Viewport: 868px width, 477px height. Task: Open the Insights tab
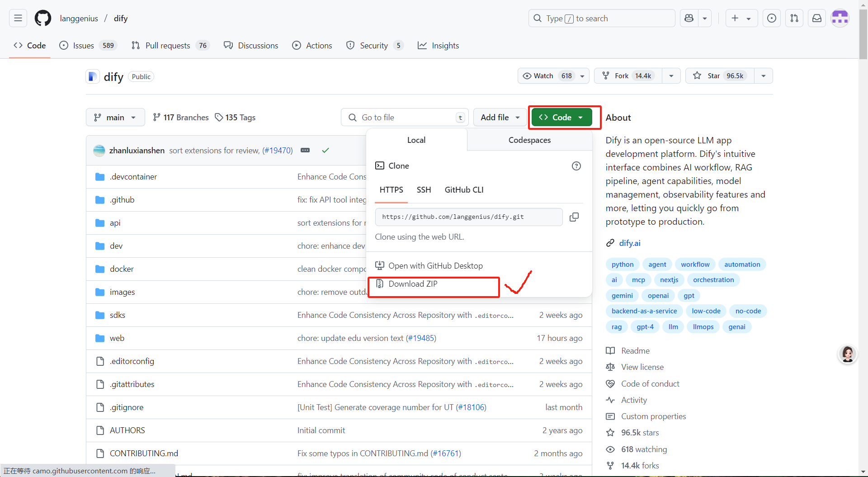438,45
